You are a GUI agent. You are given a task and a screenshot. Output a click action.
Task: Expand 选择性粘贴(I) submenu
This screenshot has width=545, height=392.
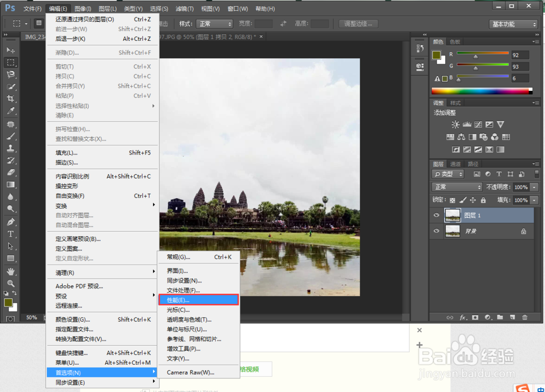103,106
